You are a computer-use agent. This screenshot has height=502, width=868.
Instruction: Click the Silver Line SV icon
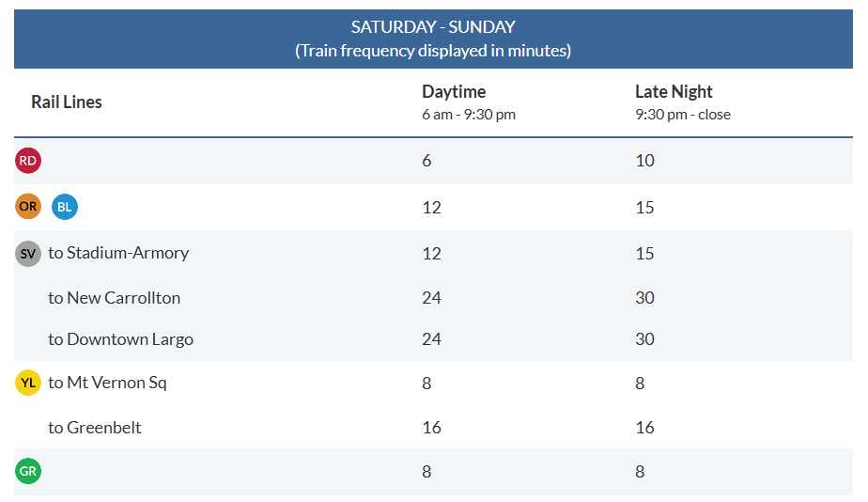point(28,253)
